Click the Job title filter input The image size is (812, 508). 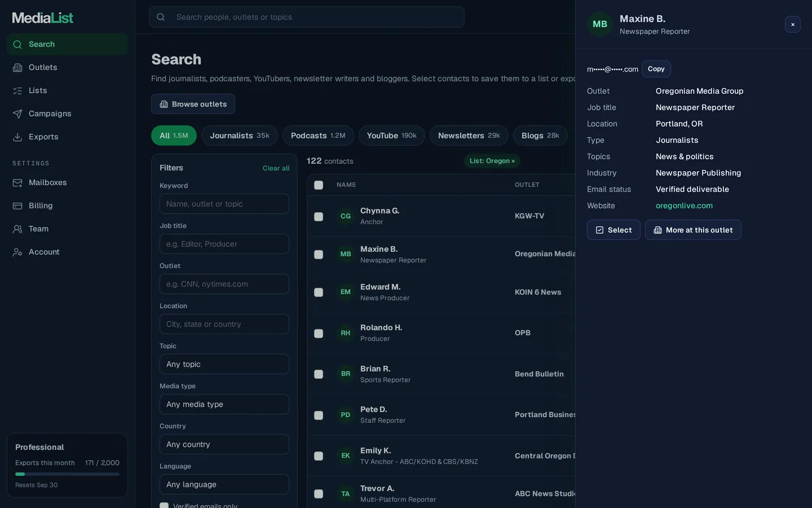tap(224, 244)
